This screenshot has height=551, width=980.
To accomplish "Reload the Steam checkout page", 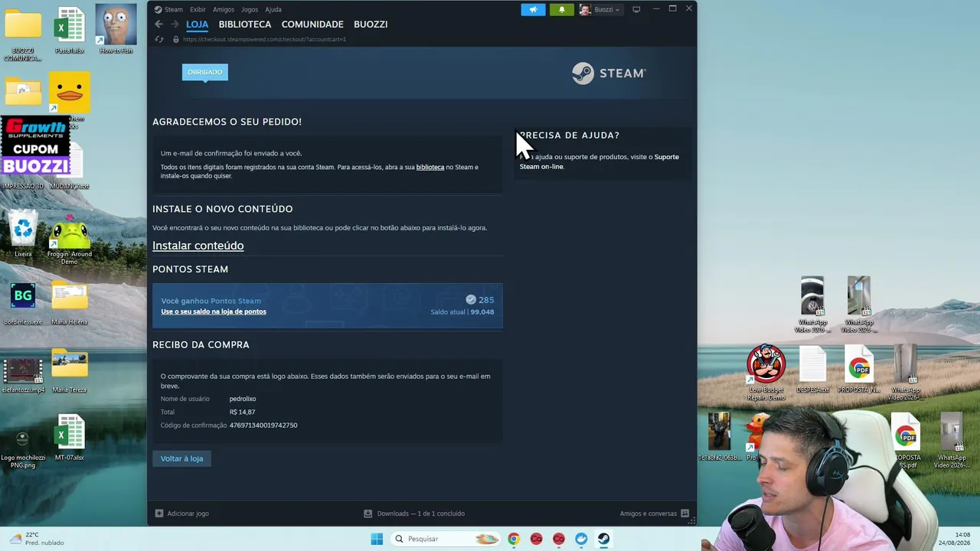I will coord(159,39).
